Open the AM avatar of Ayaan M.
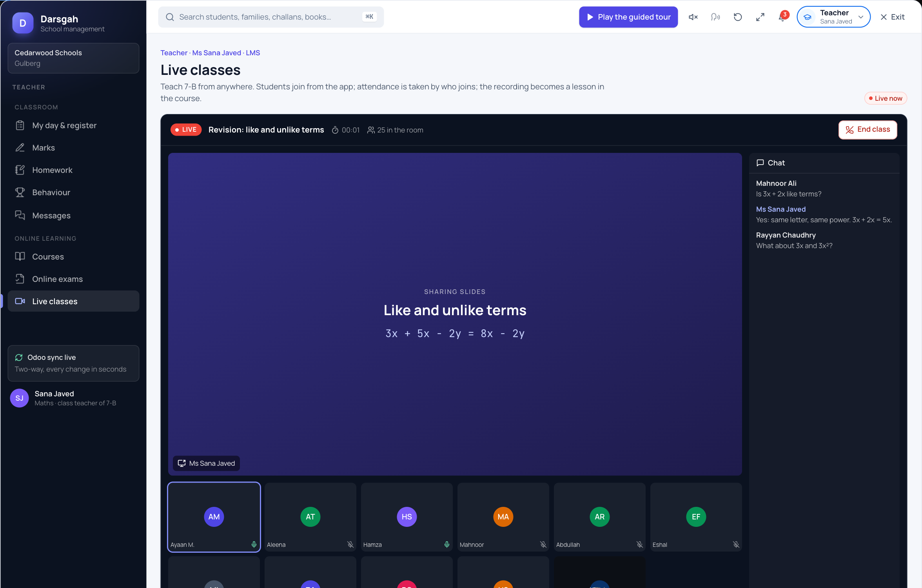This screenshot has height=588, width=922. (x=214, y=517)
